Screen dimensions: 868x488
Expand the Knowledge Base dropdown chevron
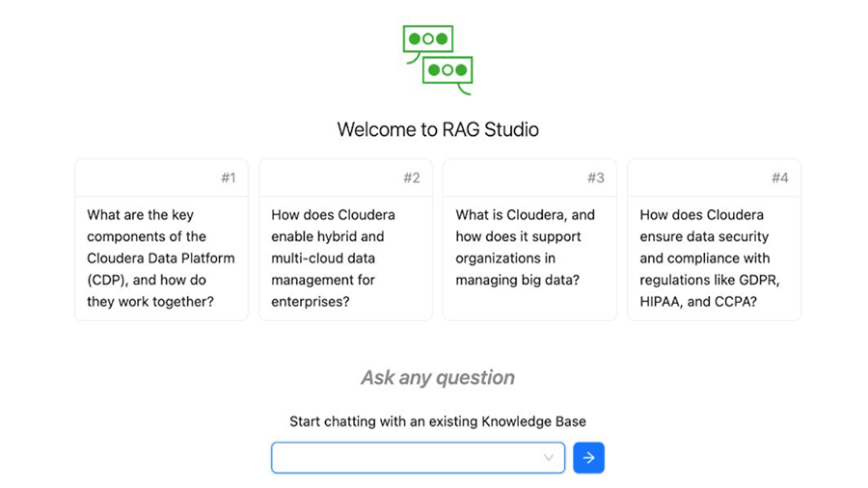click(x=548, y=458)
